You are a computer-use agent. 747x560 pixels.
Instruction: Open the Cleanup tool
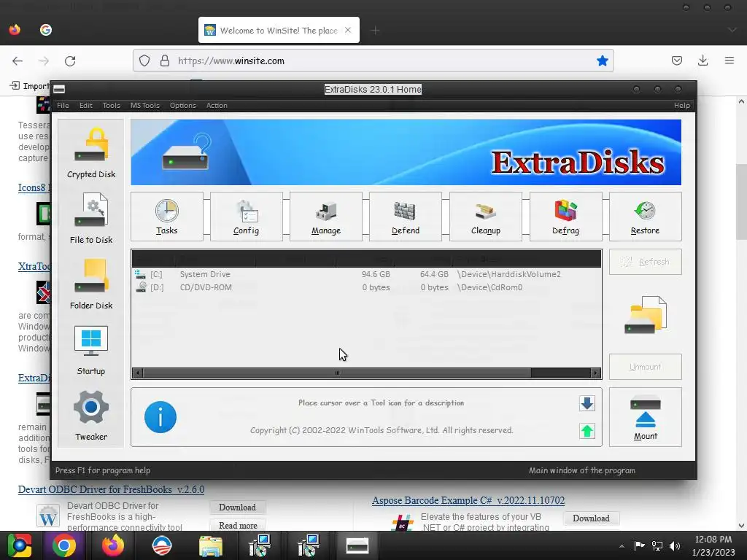point(485,217)
